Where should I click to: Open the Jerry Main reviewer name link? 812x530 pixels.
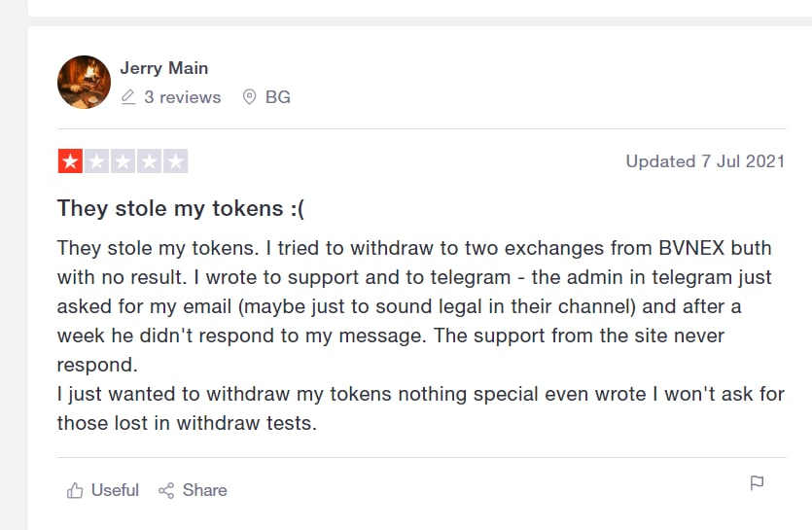[163, 68]
